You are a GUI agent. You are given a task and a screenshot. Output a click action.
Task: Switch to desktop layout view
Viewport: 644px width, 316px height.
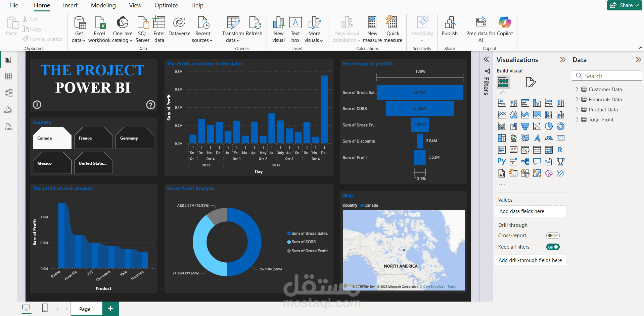[x=26, y=308]
